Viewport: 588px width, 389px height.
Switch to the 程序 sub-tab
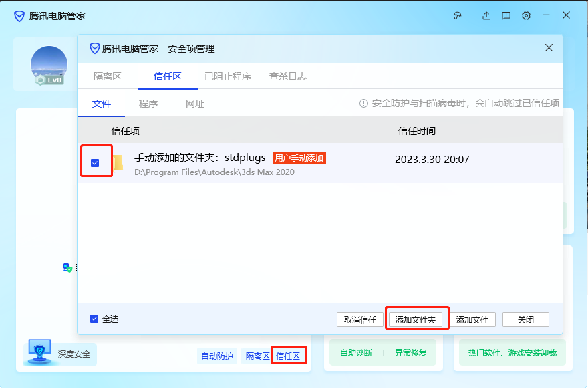pyautogui.click(x=148, y=104)
